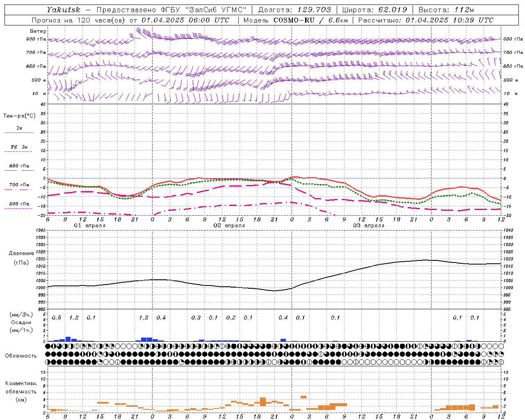Click the left 10 м wind level label
The height and width of the screenshot is (420, 525).
[39, 94]
